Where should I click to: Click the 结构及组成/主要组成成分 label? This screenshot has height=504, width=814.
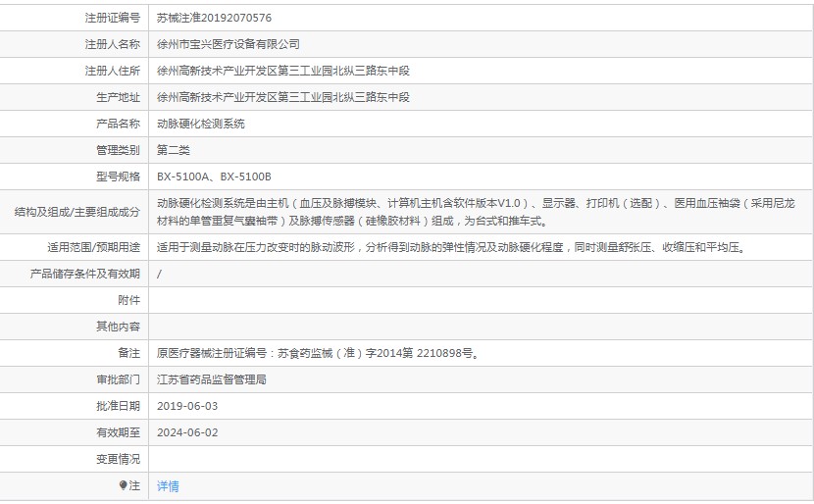[77, 212]
